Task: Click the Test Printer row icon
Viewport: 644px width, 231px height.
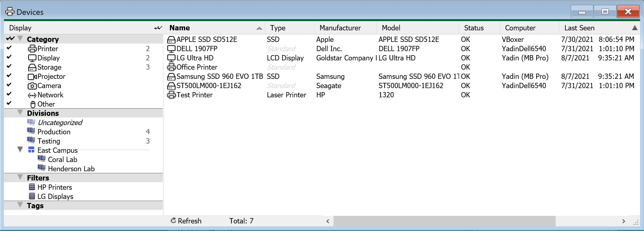Action: point(171,95)
